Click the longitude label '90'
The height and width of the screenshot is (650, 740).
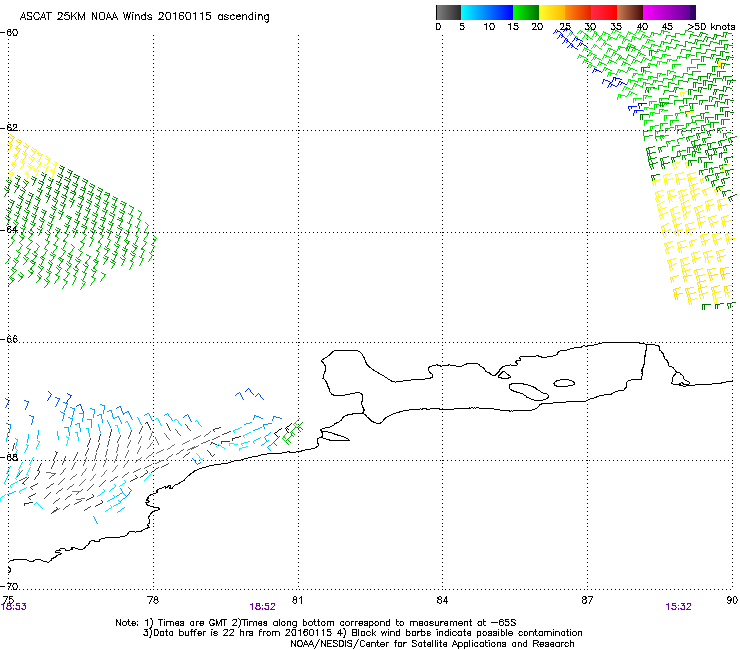[732, 600]
